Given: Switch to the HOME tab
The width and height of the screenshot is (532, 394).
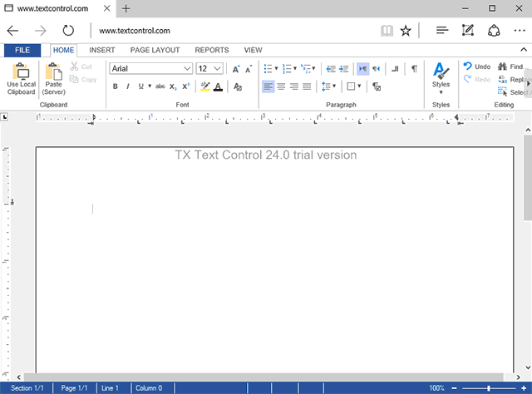Looking at the screenshot, I should point(63,50).
